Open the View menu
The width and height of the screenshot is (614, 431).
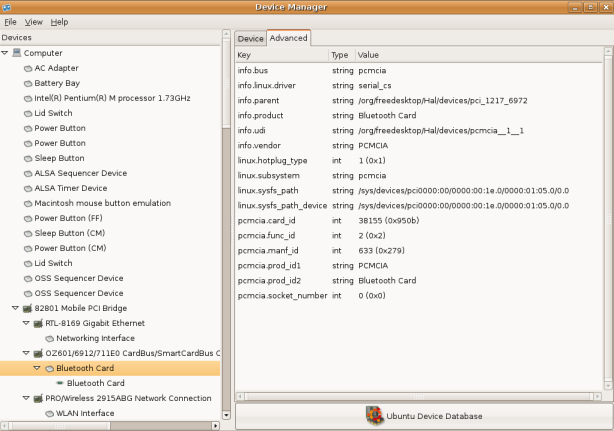click(34, 21)
